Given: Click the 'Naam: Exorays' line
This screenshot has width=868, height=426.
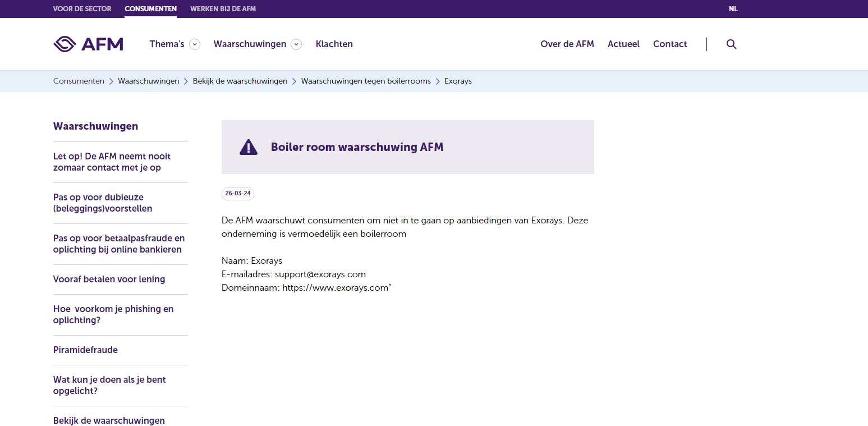Looking at the screenshot, I should (252, 261).
